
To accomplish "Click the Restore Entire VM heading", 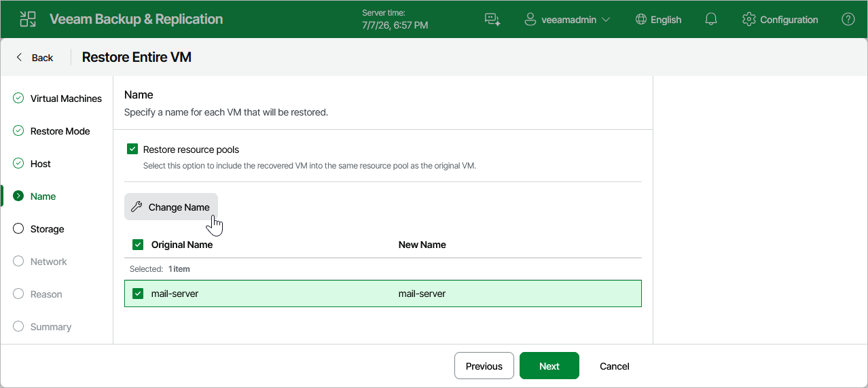I will click(x=137, y=57).
